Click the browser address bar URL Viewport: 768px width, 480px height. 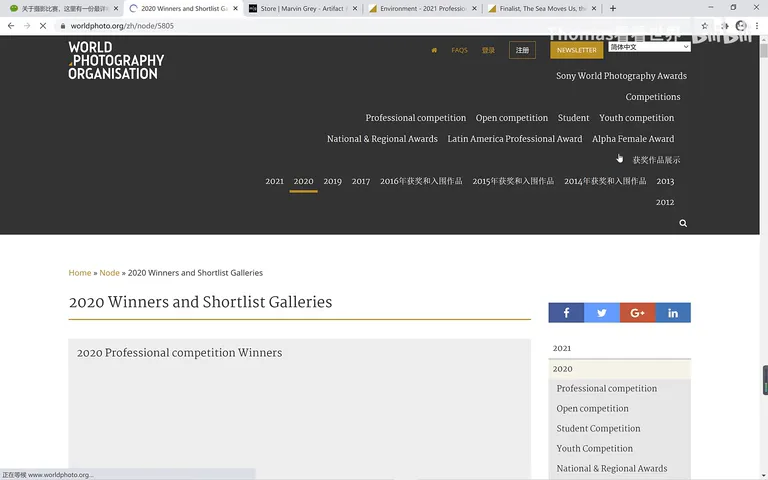pyautogui.click(x=122, y=26)
